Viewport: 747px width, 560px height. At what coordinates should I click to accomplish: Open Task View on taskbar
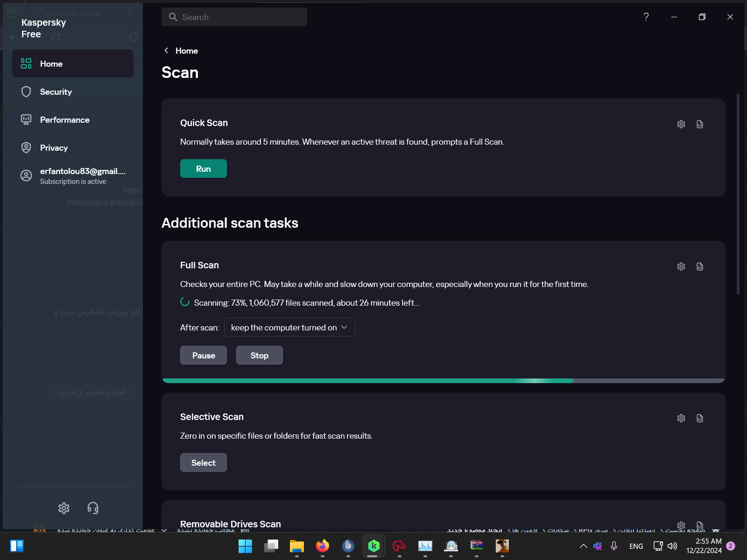pyautogui.click(x=271, y=546)
